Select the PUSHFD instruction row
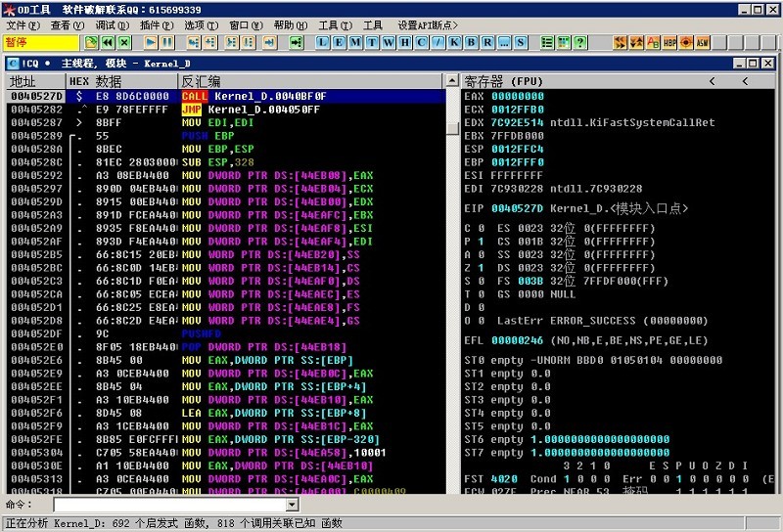783x532 pixels. 226,333
